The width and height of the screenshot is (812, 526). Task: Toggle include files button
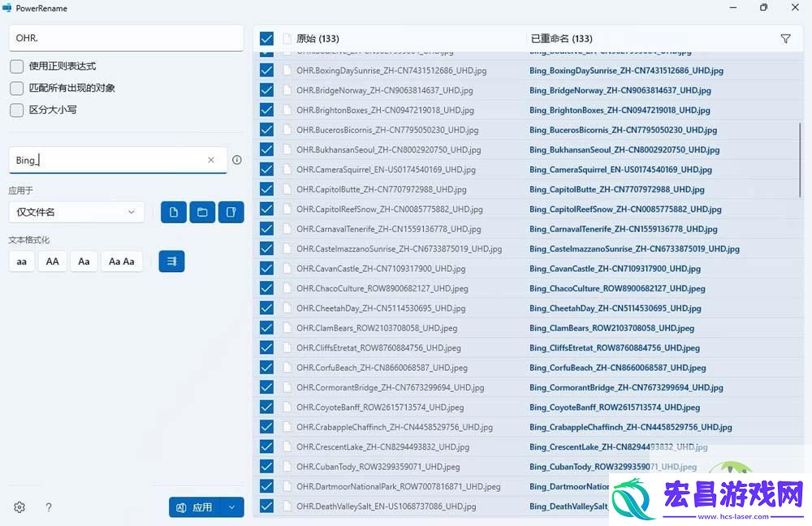coord(174,212)
